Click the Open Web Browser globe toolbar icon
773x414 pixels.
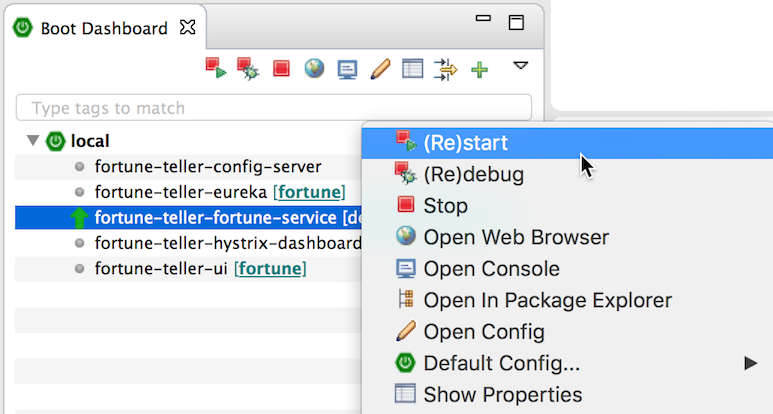[314, 69]
